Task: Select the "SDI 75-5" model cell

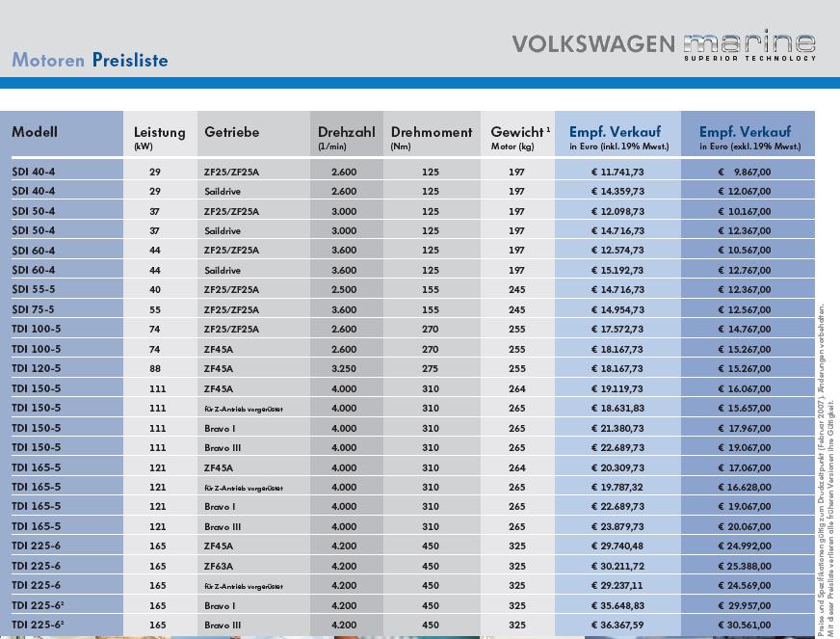Action: click(33, 309)
